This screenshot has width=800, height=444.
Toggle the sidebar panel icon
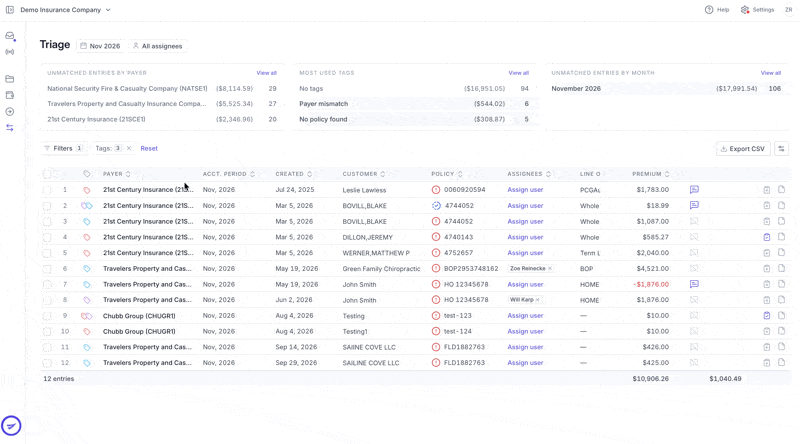pos(10,10)
